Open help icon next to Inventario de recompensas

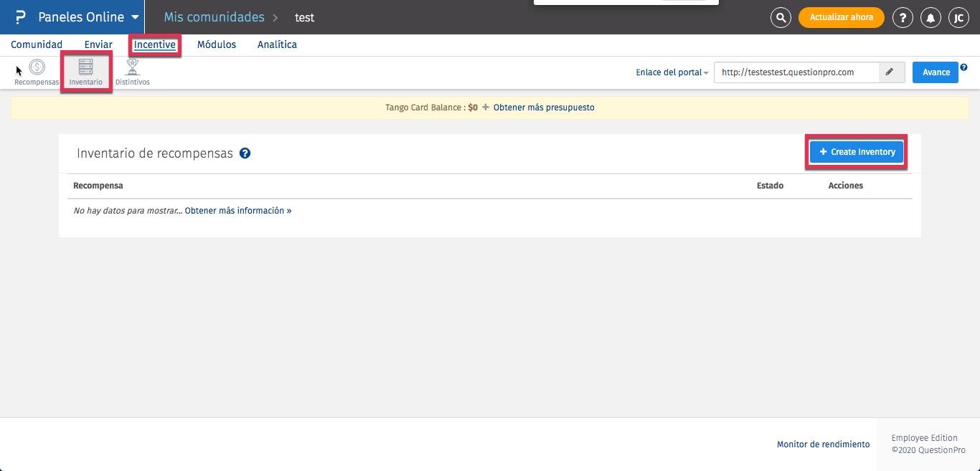point(245,153)
